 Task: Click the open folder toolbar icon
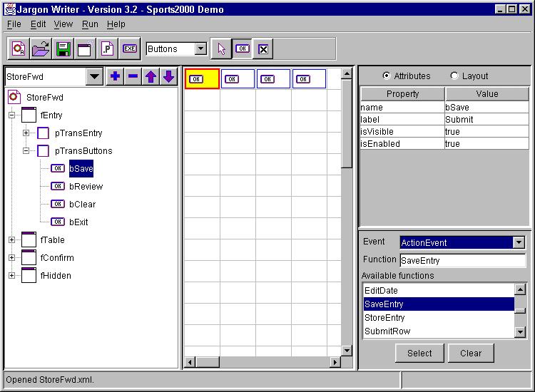coord(41,49)
